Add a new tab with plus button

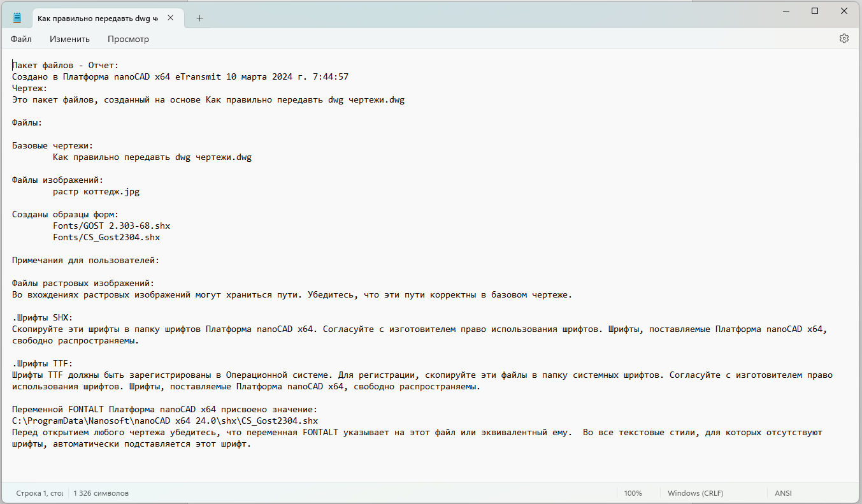199,18
